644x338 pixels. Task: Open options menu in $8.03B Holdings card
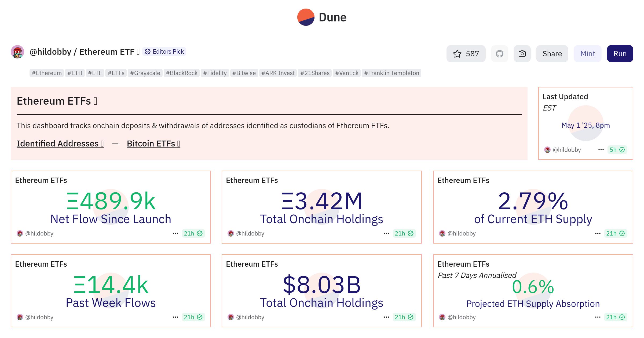click(x=386, y=317)
